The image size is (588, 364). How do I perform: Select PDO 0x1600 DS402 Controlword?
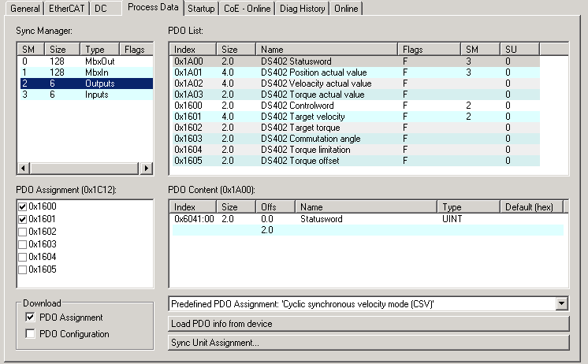[356, 106]
